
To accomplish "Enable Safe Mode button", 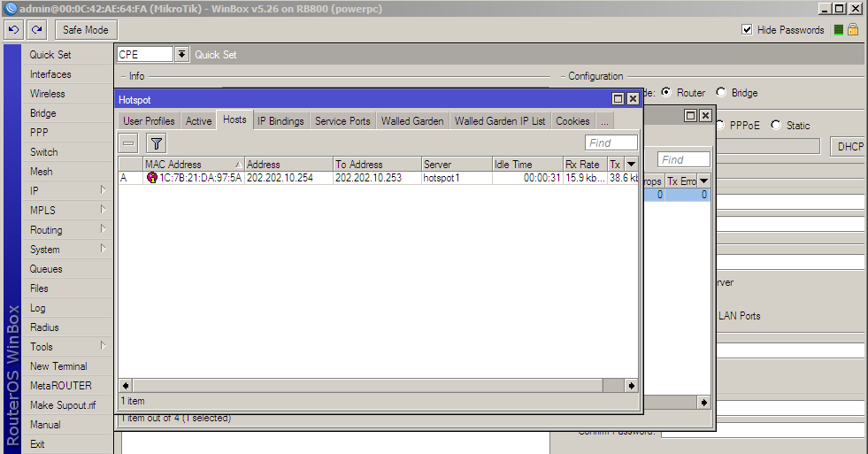I will pos(86,30).
